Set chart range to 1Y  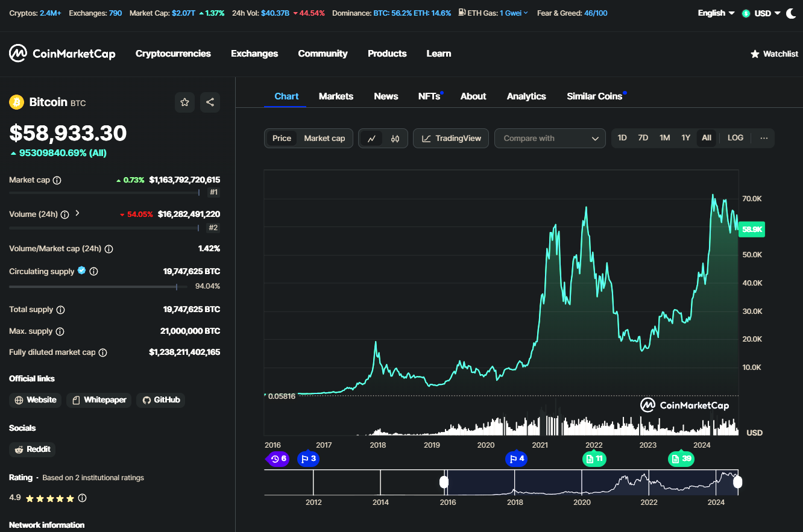point(685,138)
